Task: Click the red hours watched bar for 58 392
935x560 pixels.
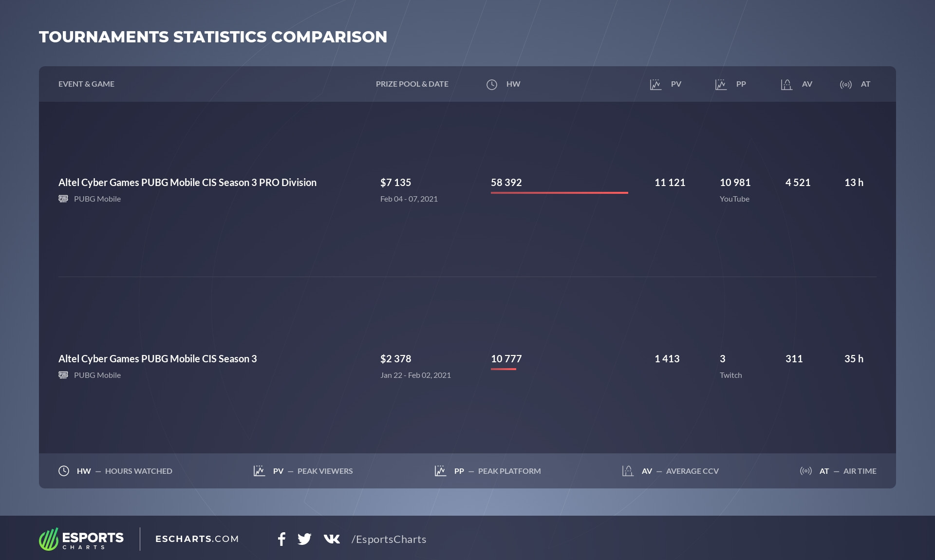Action: 559,193
